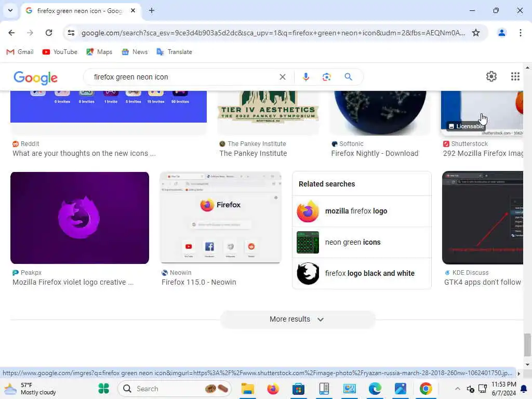Open the Maps bookmark
This screenshot has width=532, height=399.
click(99, 52)
